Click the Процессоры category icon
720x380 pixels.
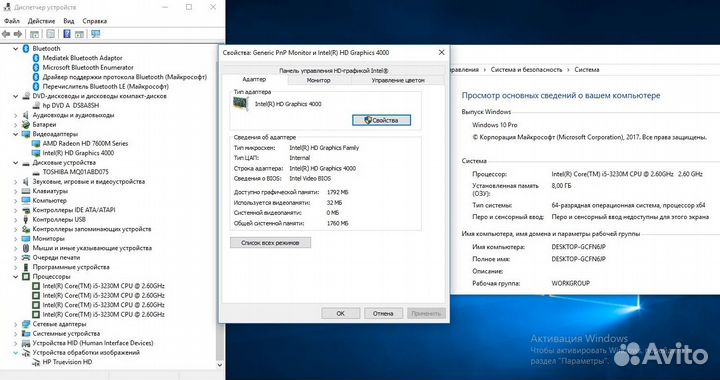(26, 277)
